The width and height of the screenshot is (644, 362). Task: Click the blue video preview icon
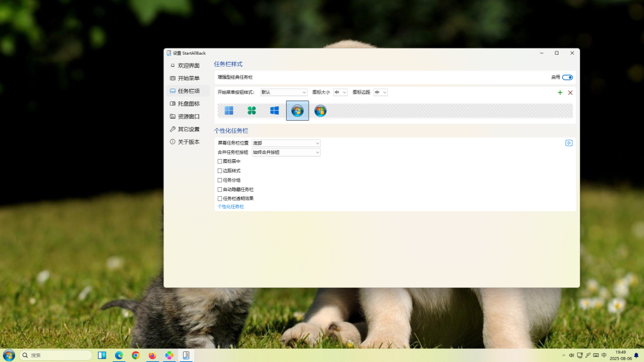pos(569,143)
